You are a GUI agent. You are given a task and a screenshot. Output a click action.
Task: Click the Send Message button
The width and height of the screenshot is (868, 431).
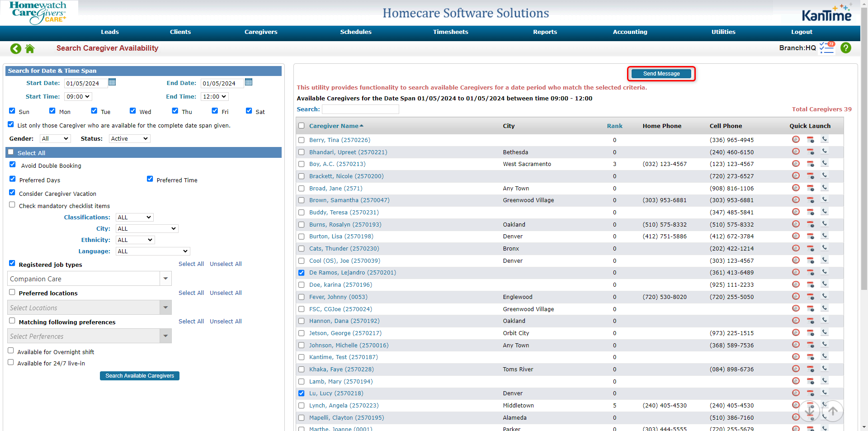[x=661, y=74]
